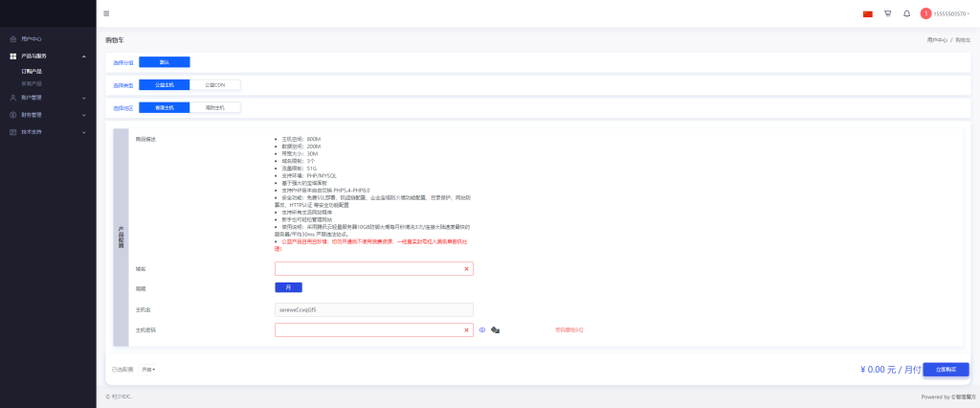The image size is (980, 408).
Task: Click the Chinese flag language icon
Action: click(867, 14)
